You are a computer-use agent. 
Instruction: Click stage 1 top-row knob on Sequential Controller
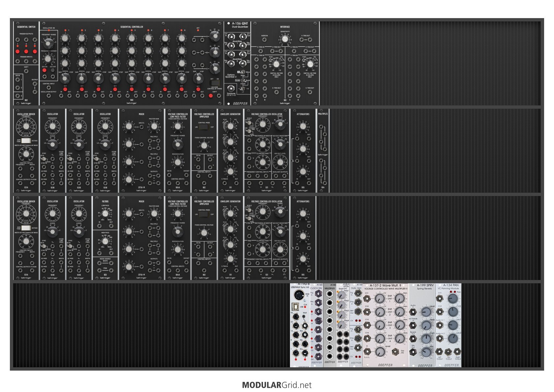(x=65, y=38)
